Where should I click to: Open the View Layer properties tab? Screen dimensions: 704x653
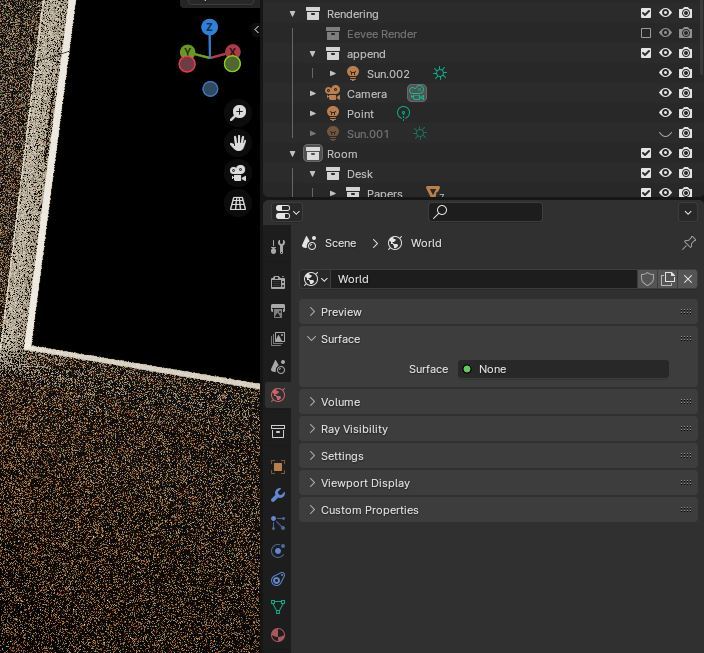(x=278, y=339)
